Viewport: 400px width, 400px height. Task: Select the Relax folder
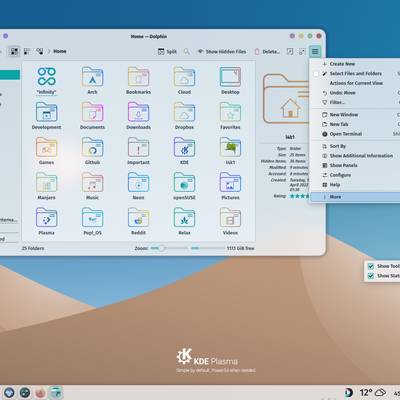click(184, 222)
